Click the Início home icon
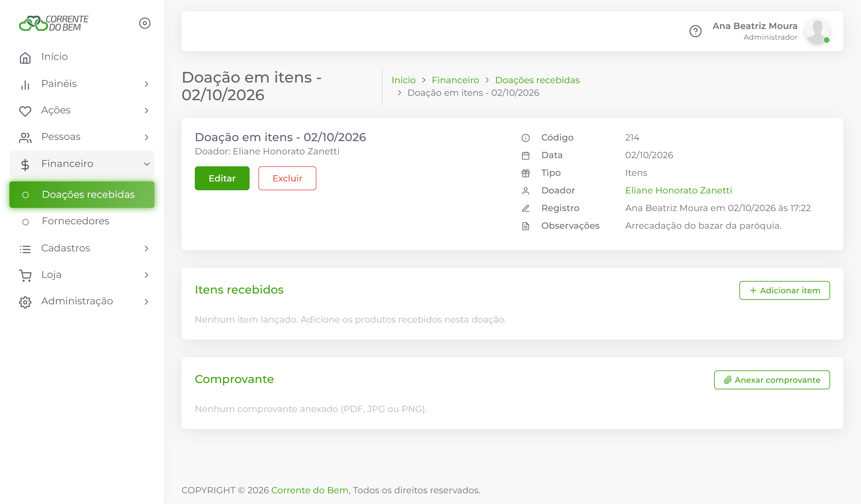This screenshot has width=861, height=504. tap(25, 57)
